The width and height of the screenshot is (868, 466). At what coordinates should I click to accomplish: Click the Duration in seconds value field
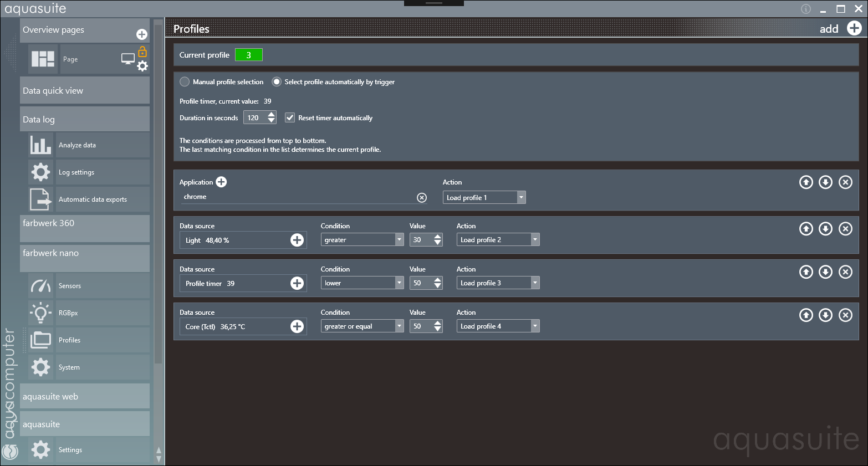click(255, 117)
